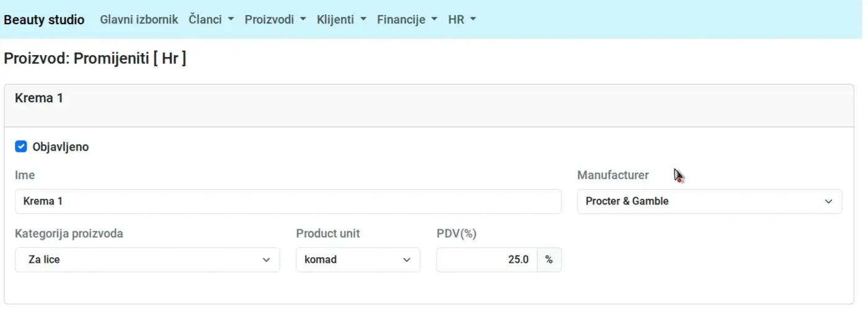Click the caret arrow beside Financije

434,20
